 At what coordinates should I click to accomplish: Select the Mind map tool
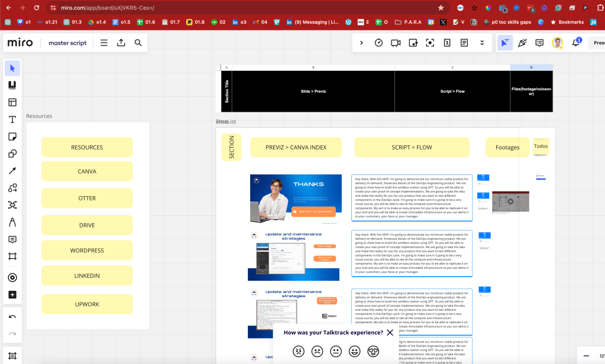(12, 204)
